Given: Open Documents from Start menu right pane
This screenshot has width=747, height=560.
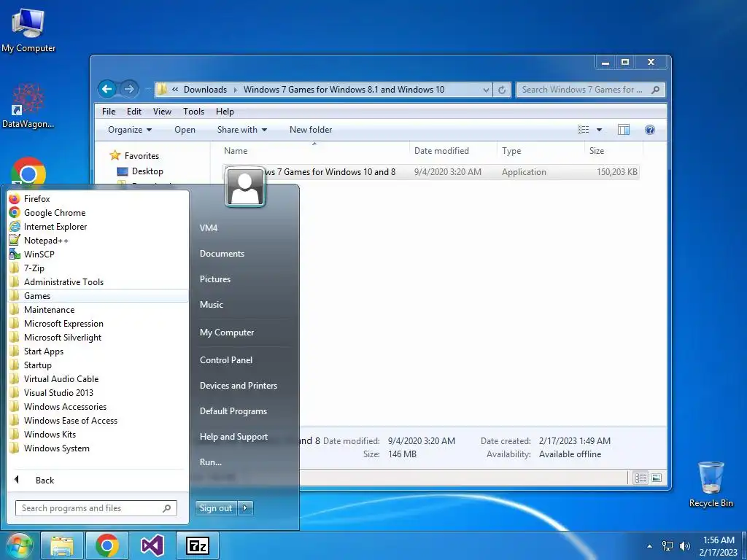Looking at the screenshot, I should (x=222, y=253).
